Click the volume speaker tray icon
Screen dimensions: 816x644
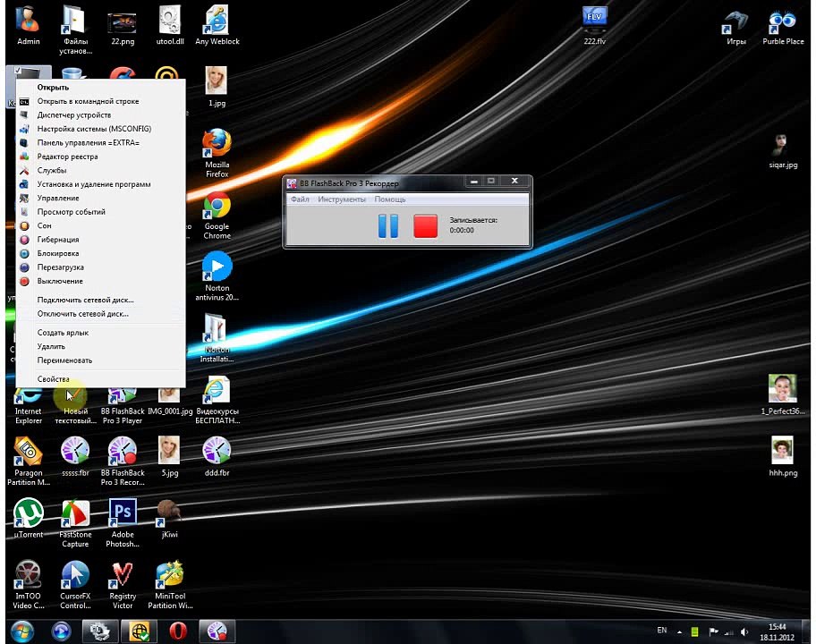(x=744, y=632)
